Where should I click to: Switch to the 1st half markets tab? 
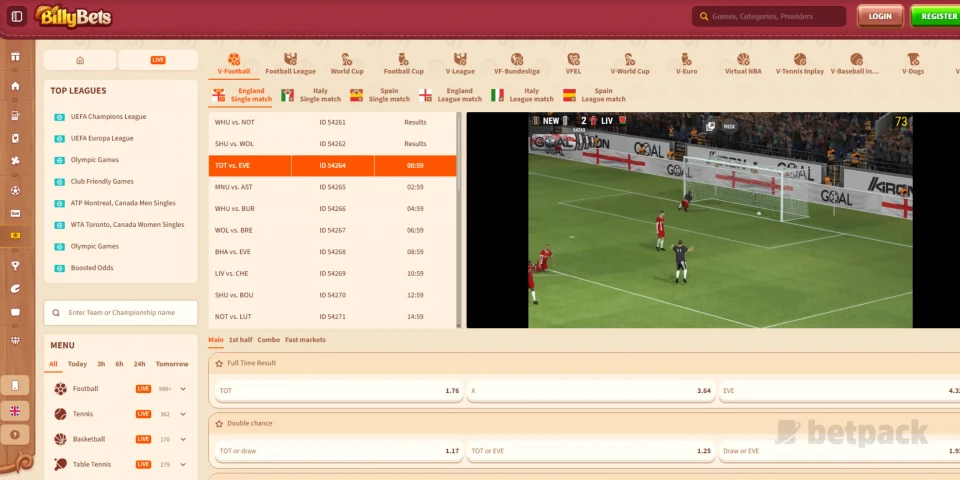pyautogui.click(x=240, y=340)
